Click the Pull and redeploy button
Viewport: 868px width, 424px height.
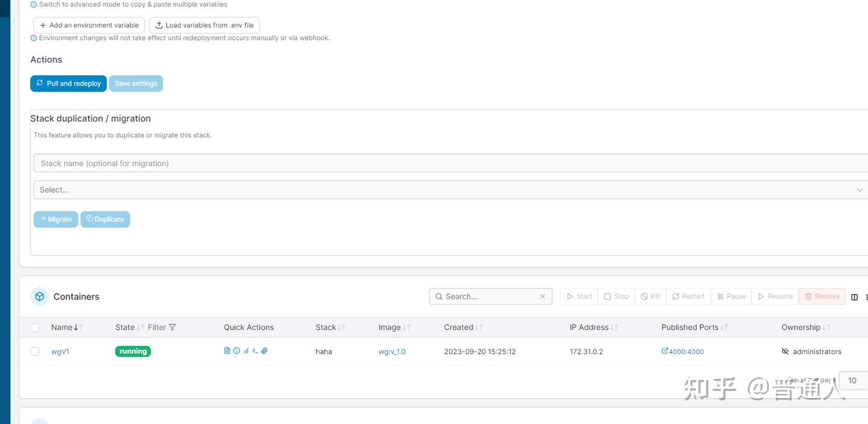coord(69,84)
